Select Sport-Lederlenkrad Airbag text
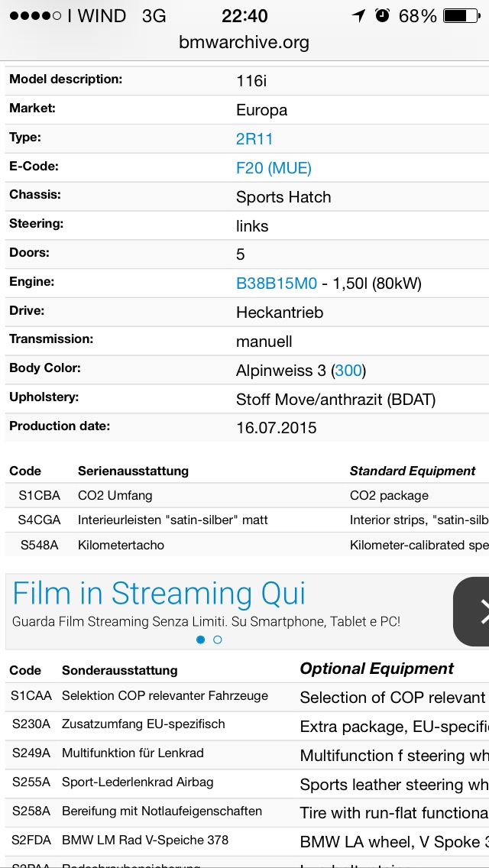Screen dimensions: 489x868 [x=138, y=782]
